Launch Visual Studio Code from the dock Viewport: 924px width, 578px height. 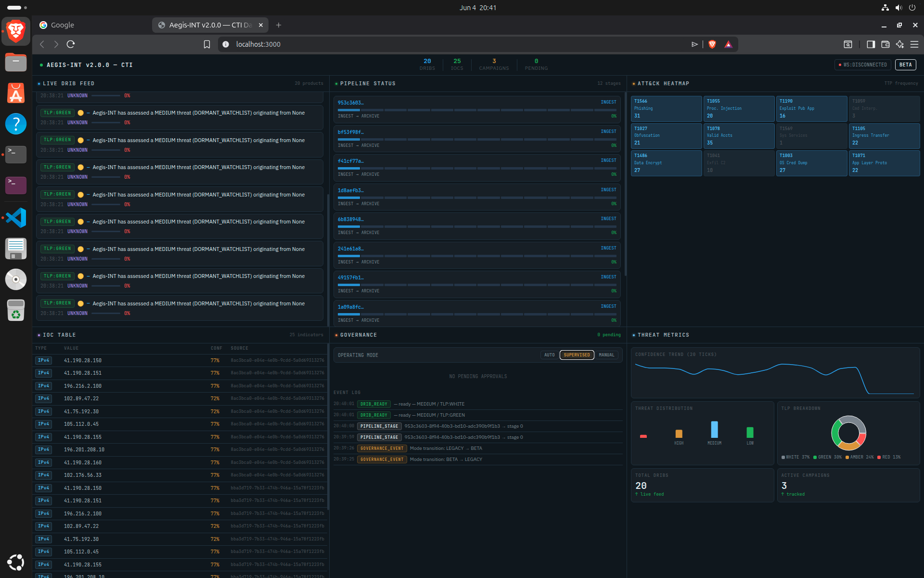[16, 218]
